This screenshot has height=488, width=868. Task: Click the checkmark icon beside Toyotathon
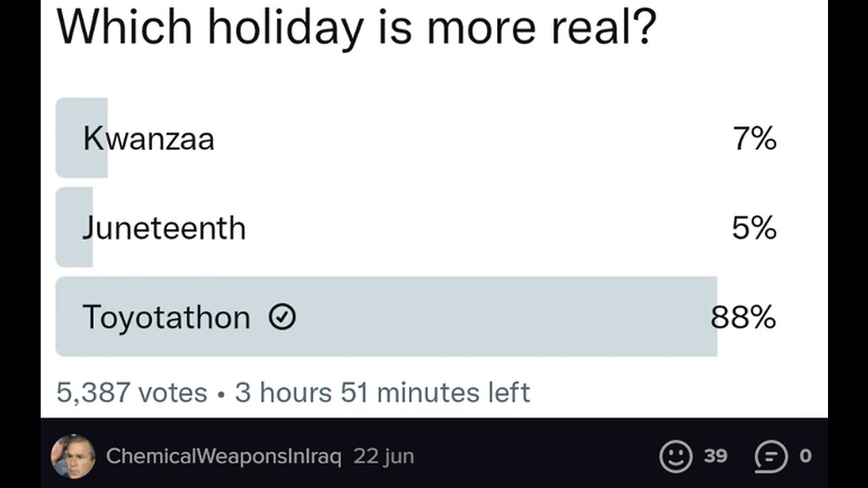(x=282, y=317)
